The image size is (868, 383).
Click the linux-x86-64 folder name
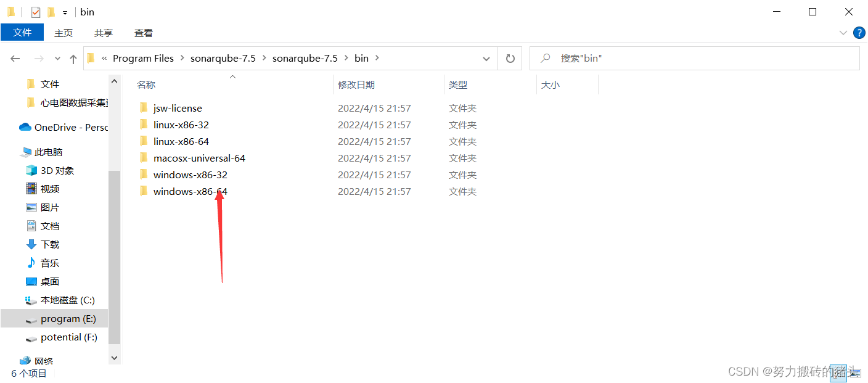[181, 141]
